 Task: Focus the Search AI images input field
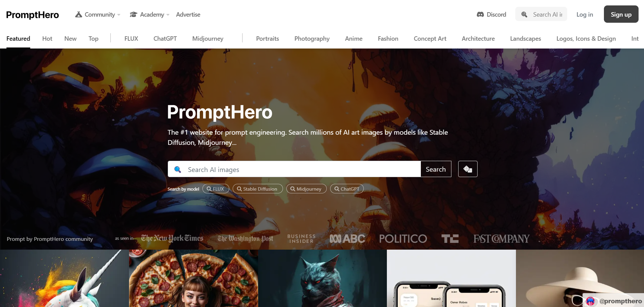(294, 169)
